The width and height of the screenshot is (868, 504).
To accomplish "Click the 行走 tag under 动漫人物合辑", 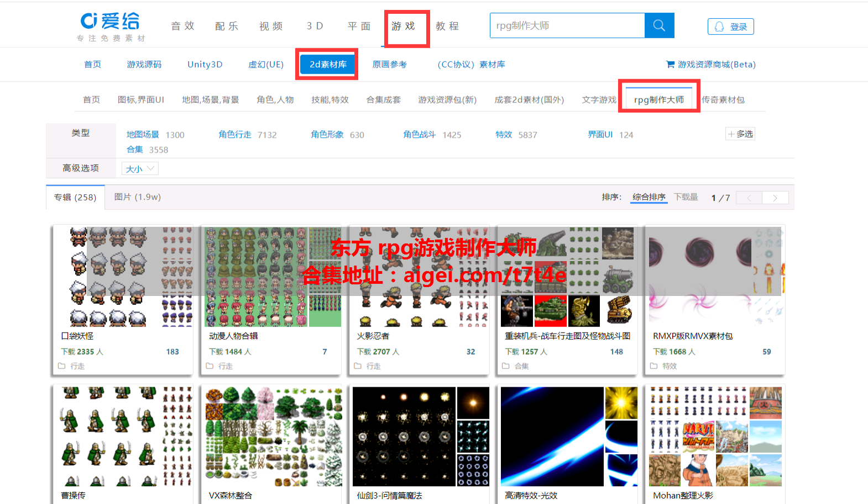I will (226, 366).
